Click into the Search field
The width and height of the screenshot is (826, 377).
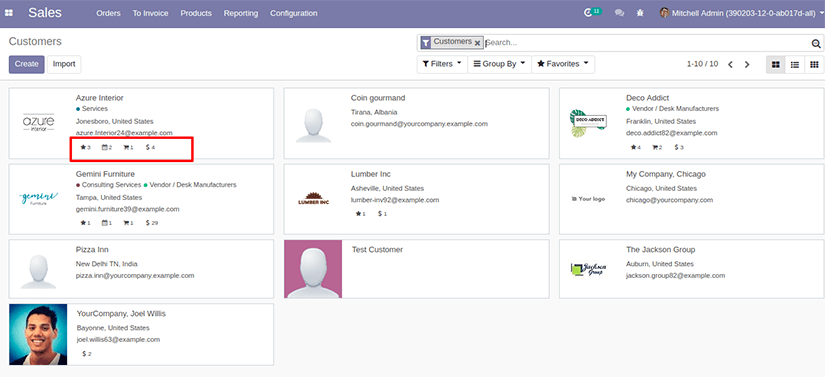click(x=647, y=43)
